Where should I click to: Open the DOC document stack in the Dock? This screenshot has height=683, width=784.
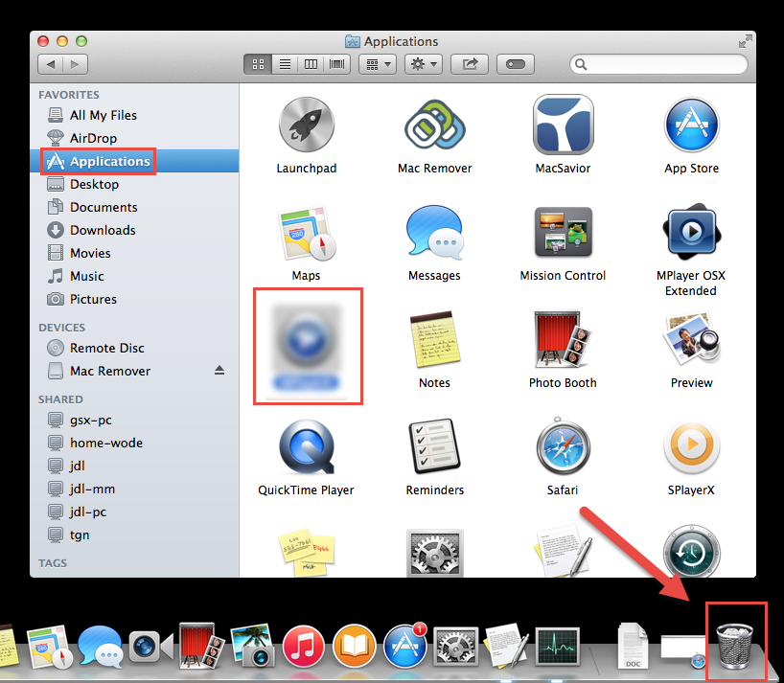633,646
